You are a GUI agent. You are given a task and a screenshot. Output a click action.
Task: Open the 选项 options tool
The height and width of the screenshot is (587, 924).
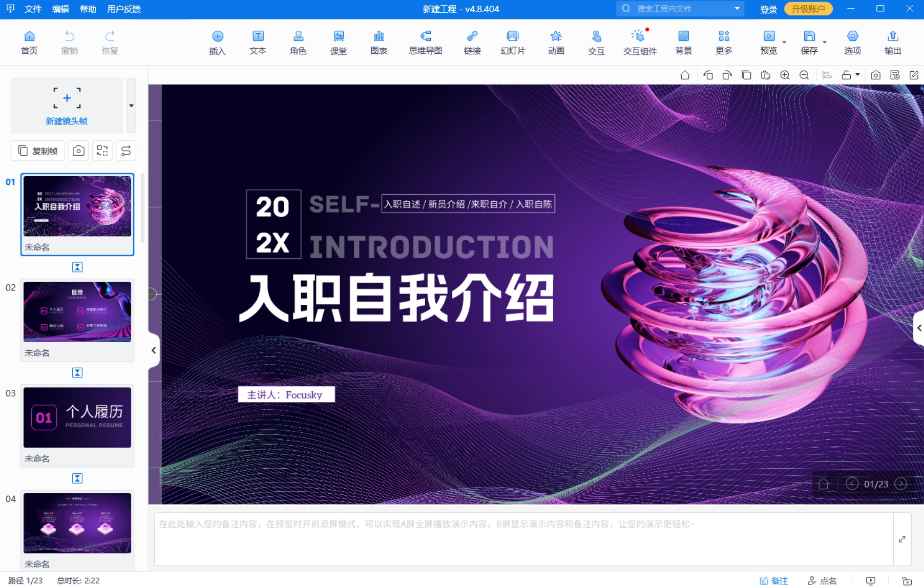(852, 42)
